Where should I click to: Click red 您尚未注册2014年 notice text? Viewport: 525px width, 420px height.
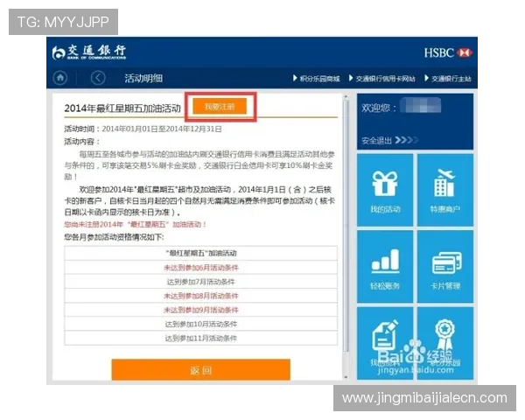(x=136, y=224)
